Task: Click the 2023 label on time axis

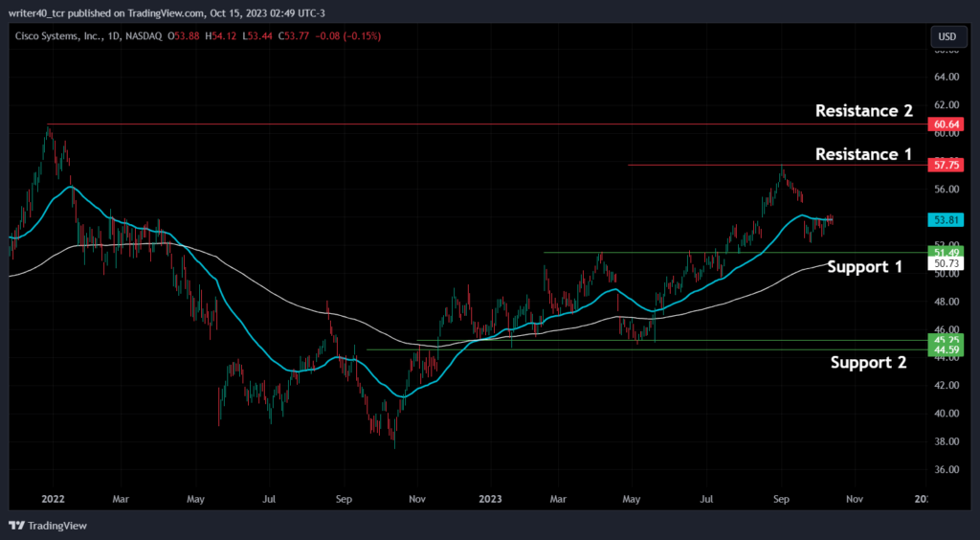Action: pyautogui.click(x=491, y=499)
